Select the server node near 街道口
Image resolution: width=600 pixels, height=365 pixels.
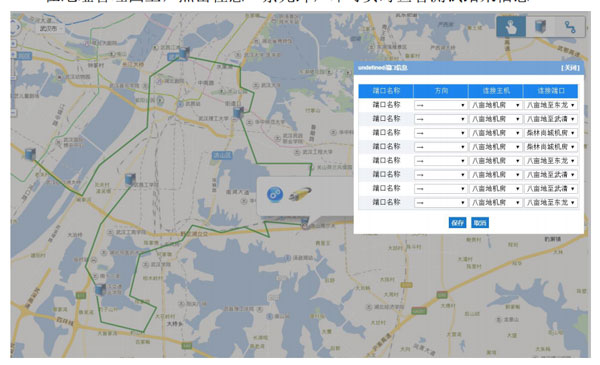tap(238, 112)
